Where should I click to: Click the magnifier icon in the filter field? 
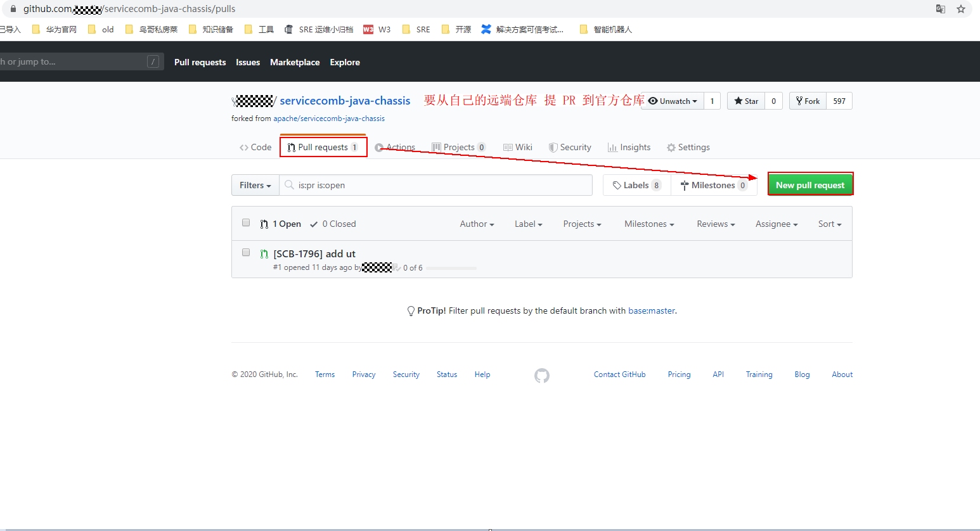(x=289, y=185)
